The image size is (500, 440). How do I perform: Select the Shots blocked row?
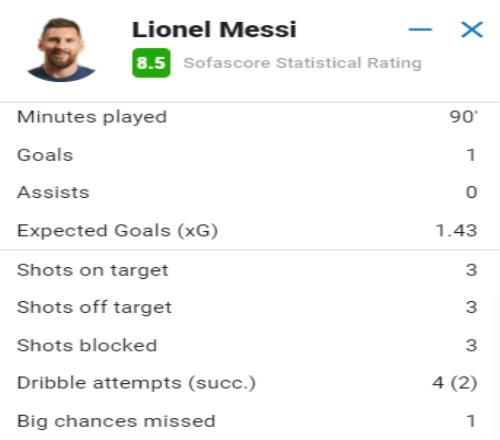pos(247,345)
